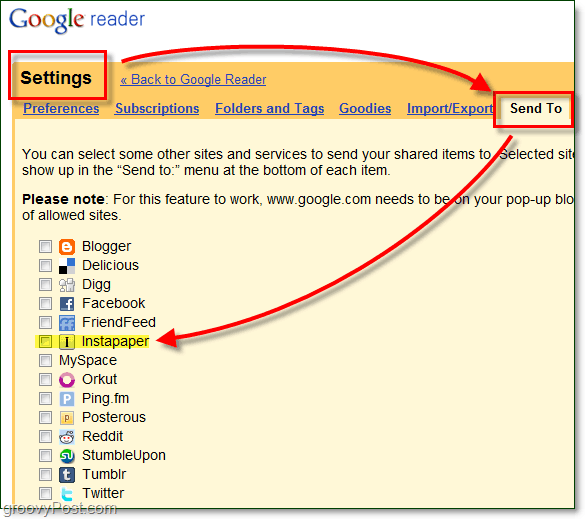Enable the FriendFeed checkbox

pos(46,322)
